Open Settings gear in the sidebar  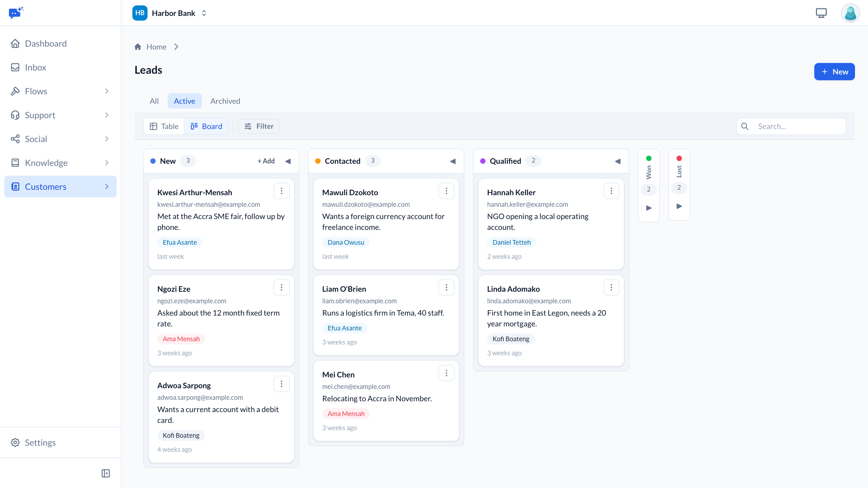tap(15, 442)
